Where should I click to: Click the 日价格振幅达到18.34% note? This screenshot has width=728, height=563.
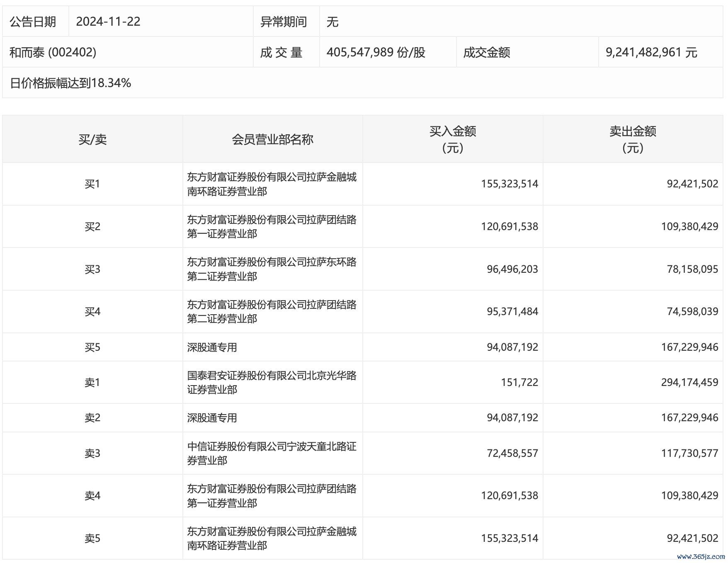pos(70,83)
